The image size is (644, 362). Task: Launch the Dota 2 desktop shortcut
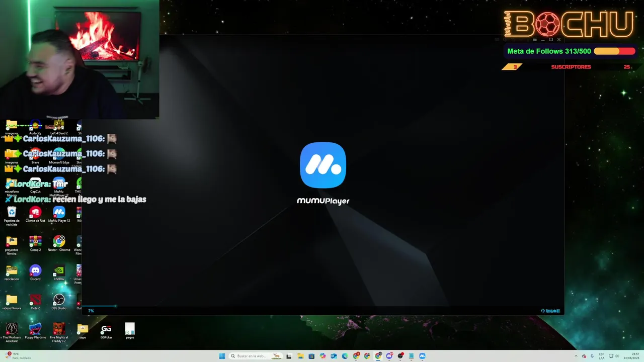click(x=35, y=302)
